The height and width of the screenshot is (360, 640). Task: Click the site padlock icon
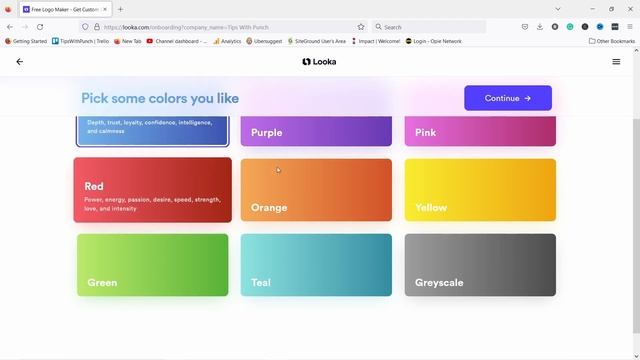97,27
